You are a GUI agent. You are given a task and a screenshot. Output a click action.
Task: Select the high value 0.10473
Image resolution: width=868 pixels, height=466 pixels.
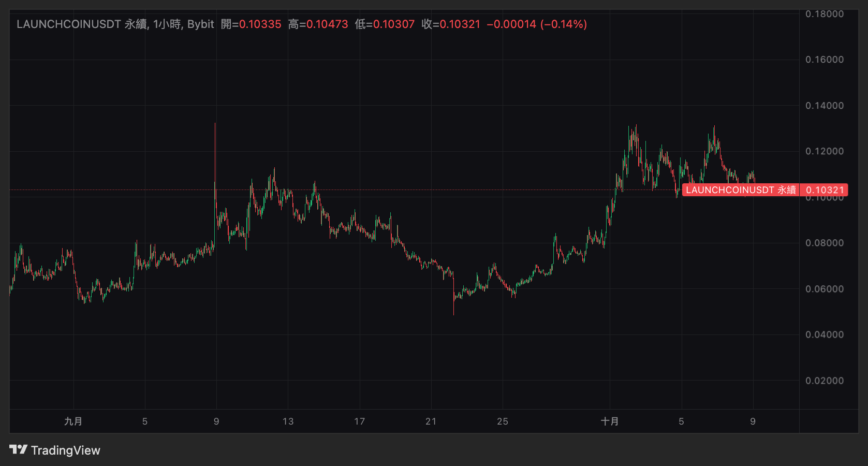[x=327, y=24]
